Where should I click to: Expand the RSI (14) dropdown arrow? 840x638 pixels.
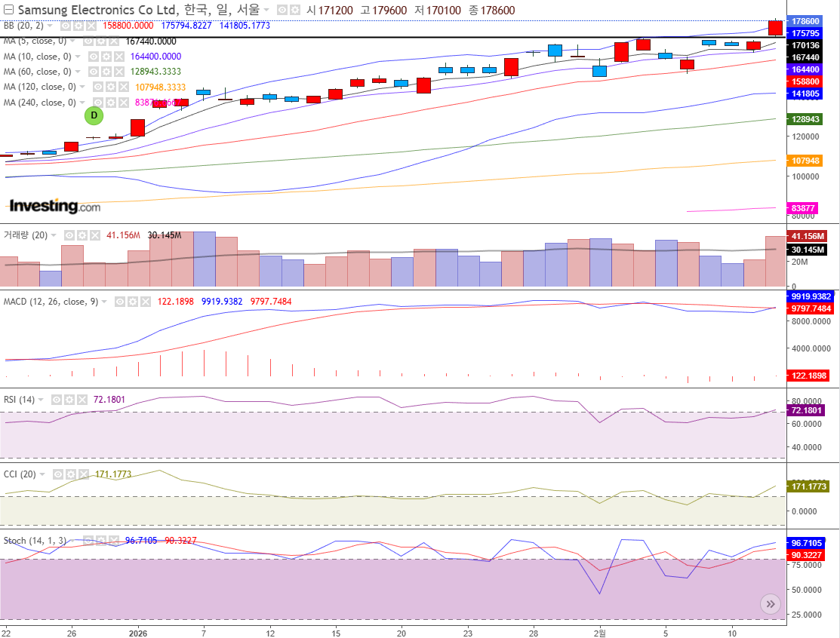(41, 399)
